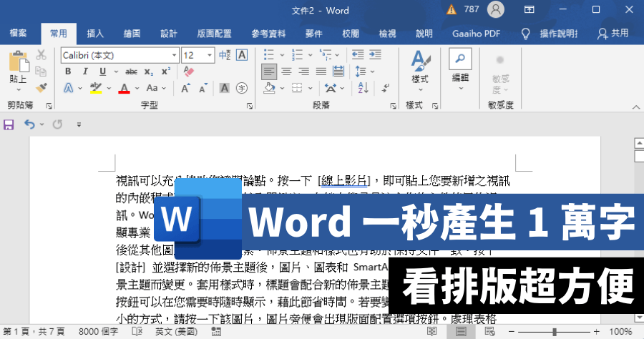Sort text A to Z
644x339 pixels.
point(363,87)
